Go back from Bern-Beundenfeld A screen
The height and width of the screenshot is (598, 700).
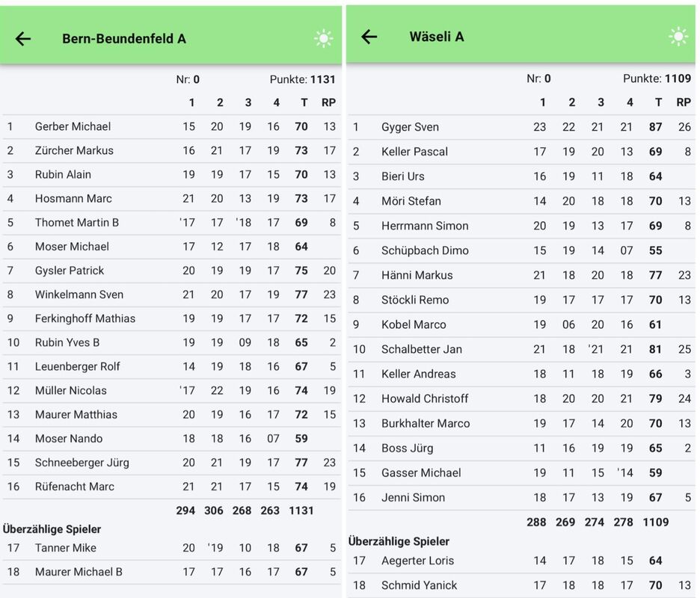tap(23, 39)
